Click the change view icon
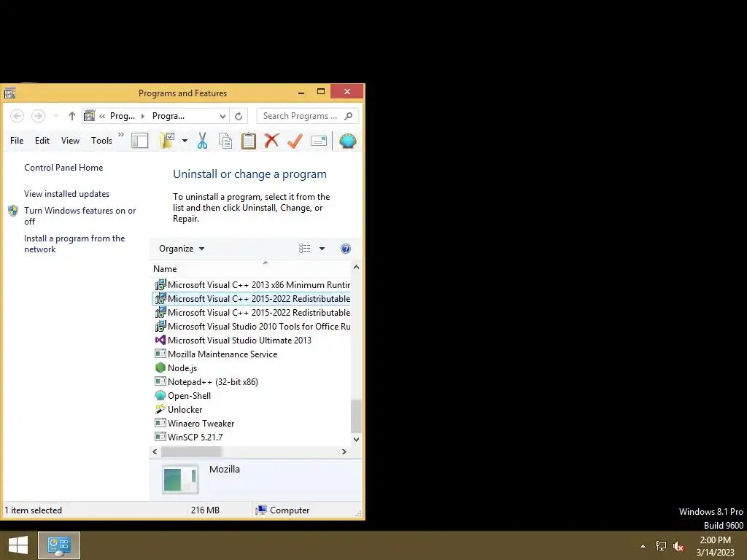This screenshot has height=560, width=747. [x=304, y=249]
